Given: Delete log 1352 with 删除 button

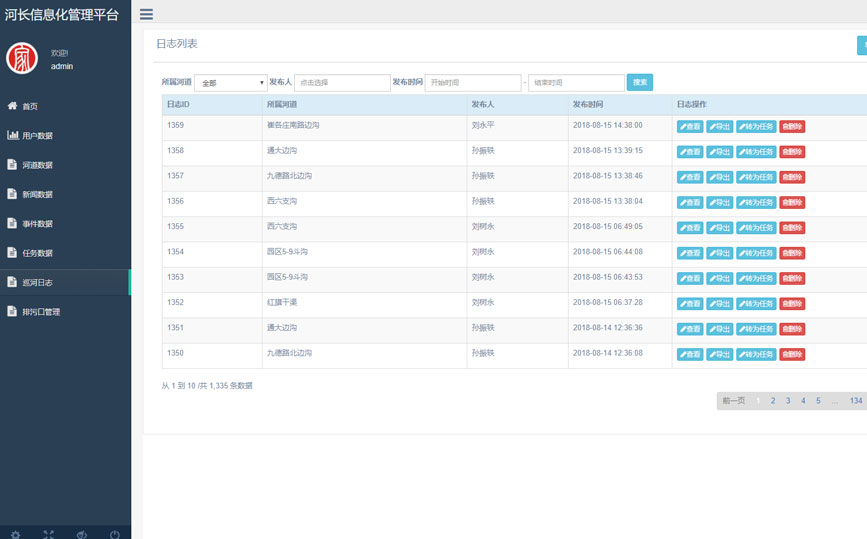Looking at the screenshot, I should click(792, 304).
